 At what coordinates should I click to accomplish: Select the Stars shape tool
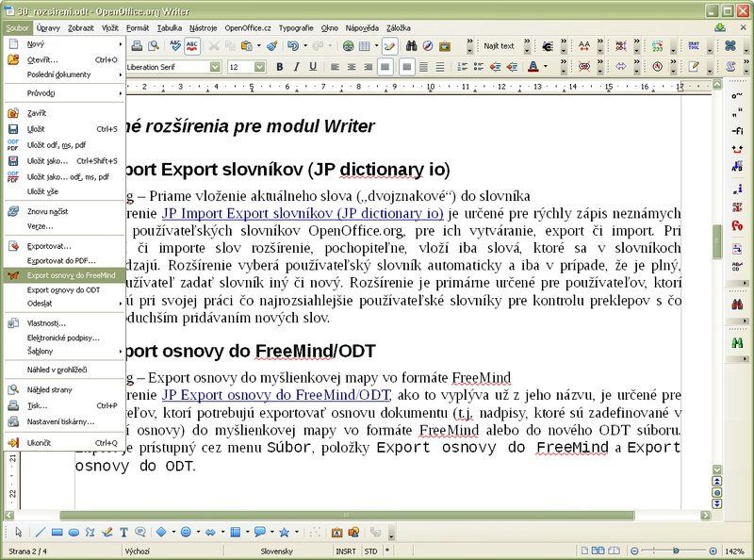click(x=285, y=532)
